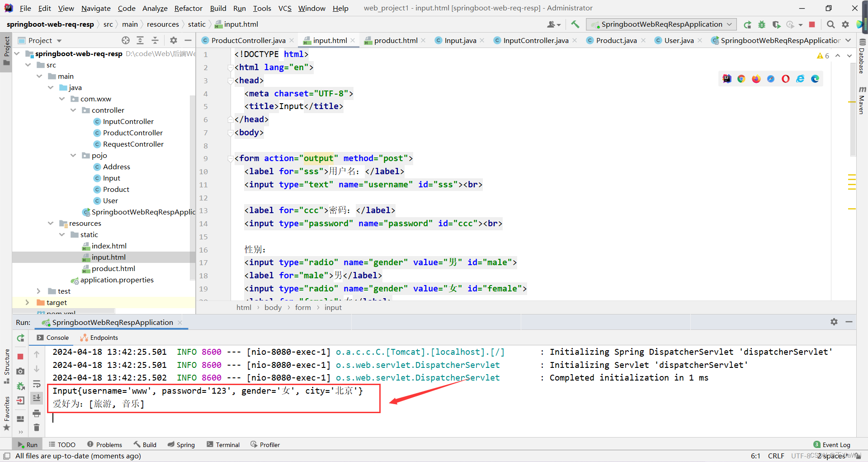Open the Spring tool window
868x462 pixels.
[181, 445]
